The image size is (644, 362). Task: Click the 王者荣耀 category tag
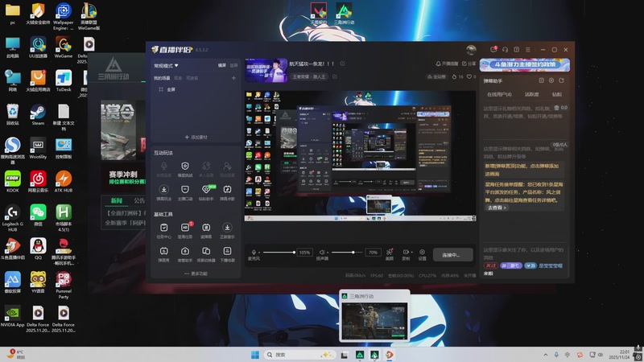click(x=309, y=76)
